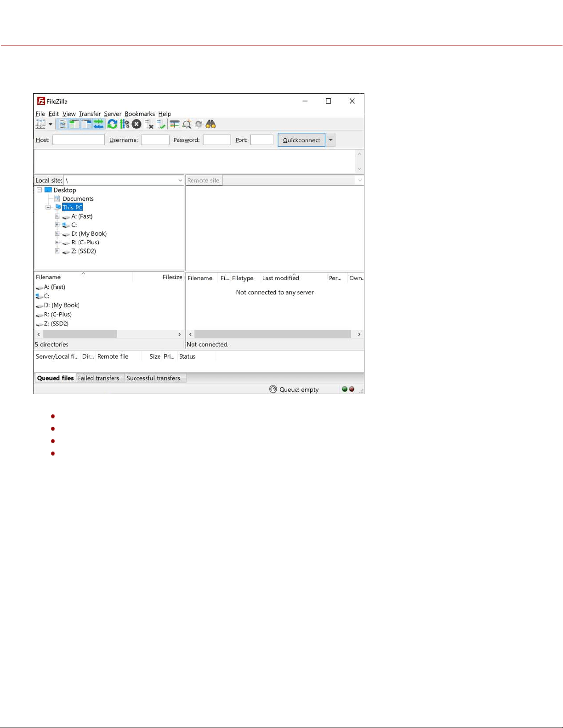
Task: Open directory listing filters icon
Action: (x=175, y=124)
